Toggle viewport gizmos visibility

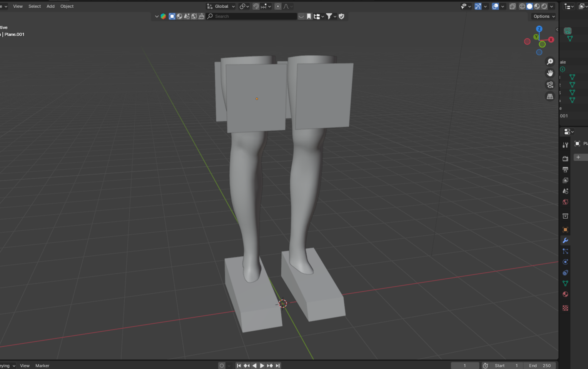pos(478,6)
